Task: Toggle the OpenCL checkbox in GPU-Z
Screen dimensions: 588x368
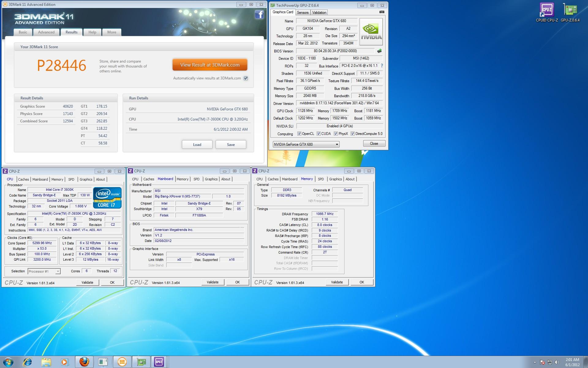Action: pos(299,134)
